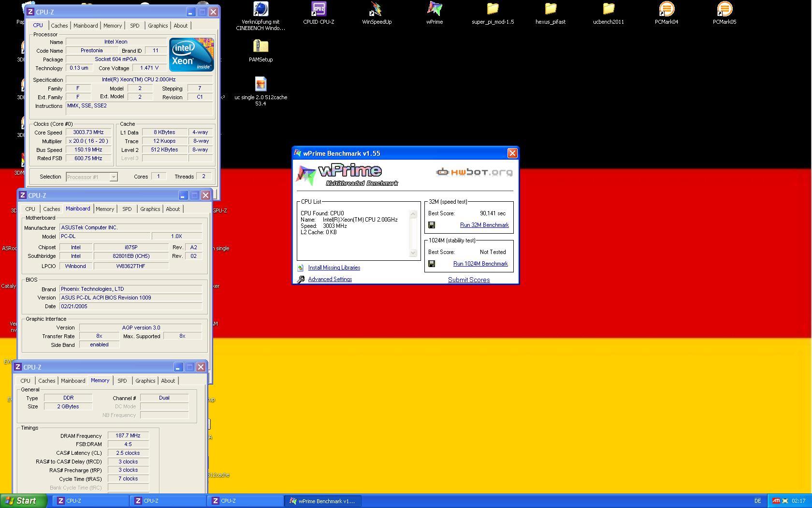Open the ucbench2011 folder
The height and width of the screenshot is (508, 812).
pos(609,10)
